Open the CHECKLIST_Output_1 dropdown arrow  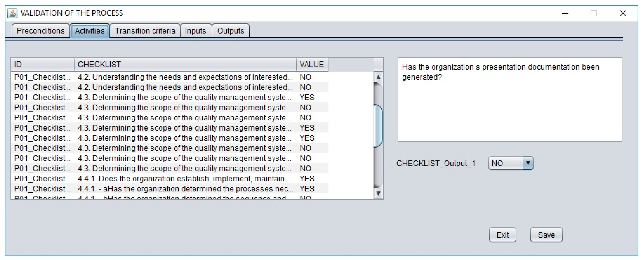tap(528, 163)
